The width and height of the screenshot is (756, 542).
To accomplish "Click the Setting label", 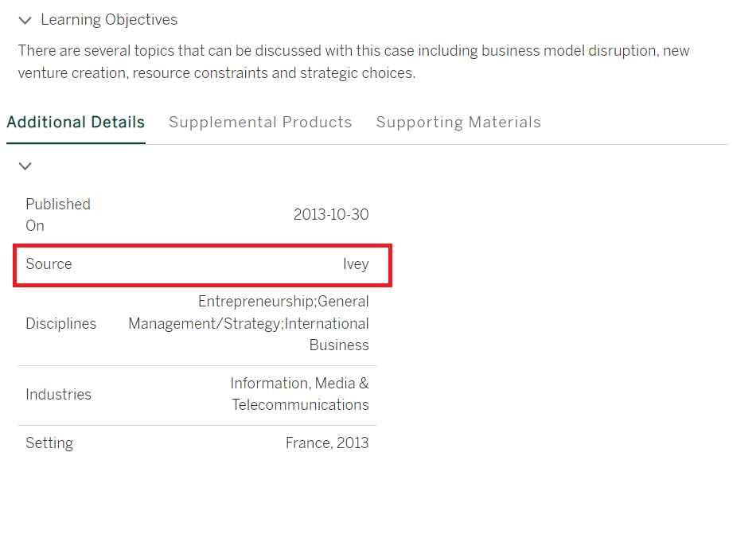I will point(49,443).
